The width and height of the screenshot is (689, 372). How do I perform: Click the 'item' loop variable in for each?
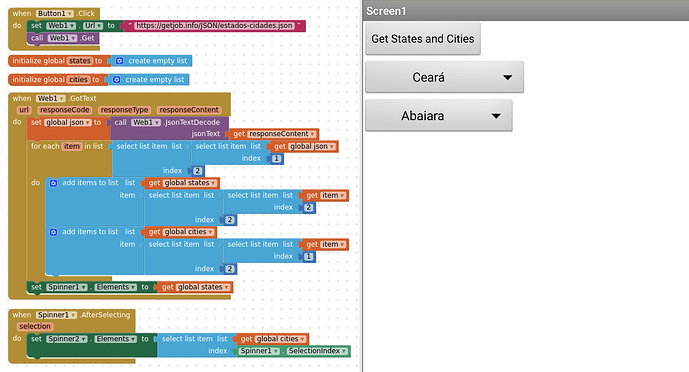click(72, 146)
